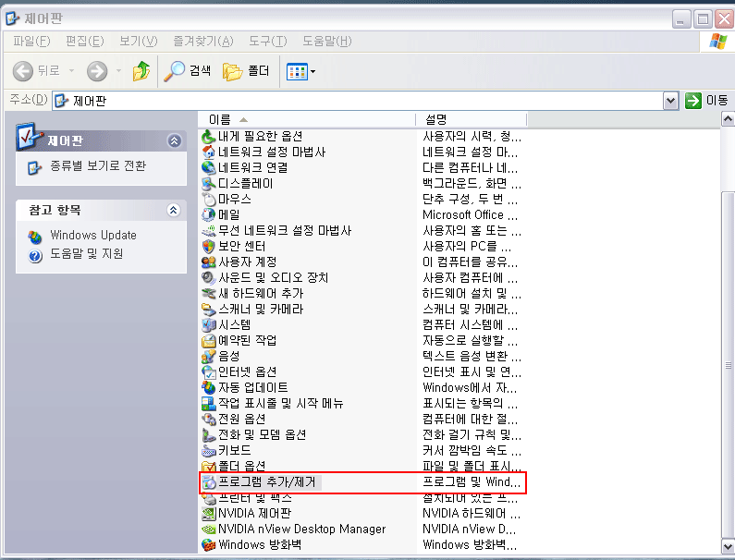Open the 보기(V) menu

[139, 42]
